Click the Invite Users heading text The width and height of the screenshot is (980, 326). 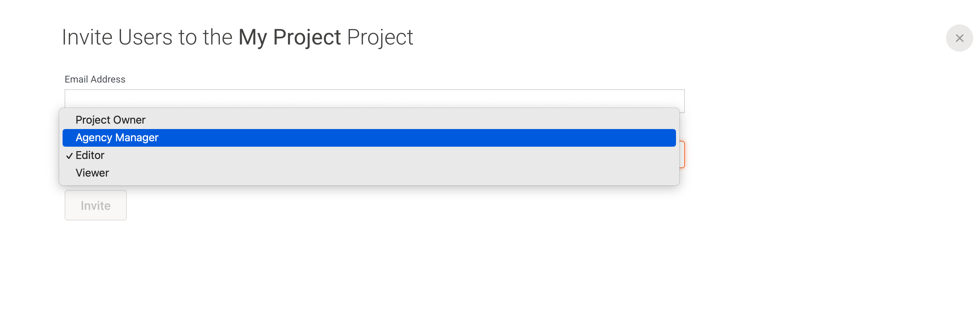tap(147, 37)
